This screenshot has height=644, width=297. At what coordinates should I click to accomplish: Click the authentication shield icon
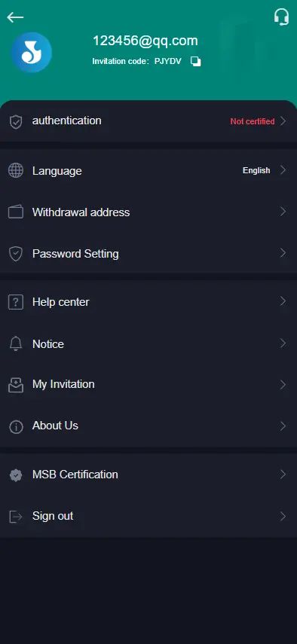(x=16, y=121)
